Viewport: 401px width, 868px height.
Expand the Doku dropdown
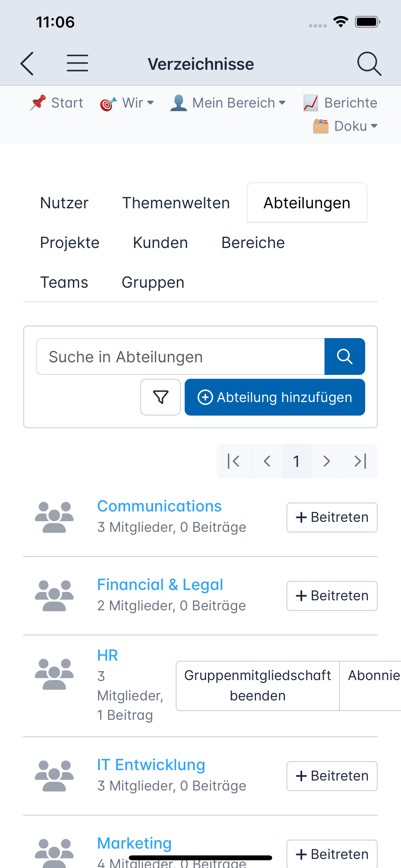click(x=345, y=126)
